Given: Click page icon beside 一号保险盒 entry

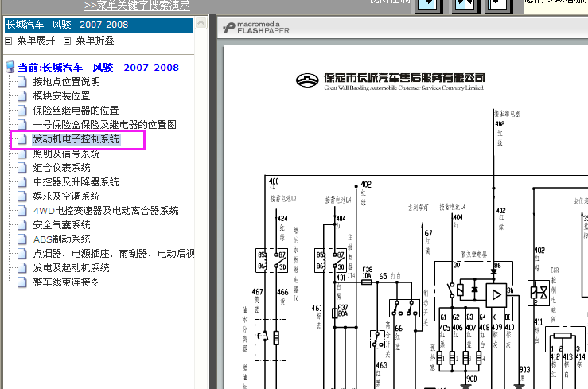Looking at the screenshot, I should tap(22, 124).
